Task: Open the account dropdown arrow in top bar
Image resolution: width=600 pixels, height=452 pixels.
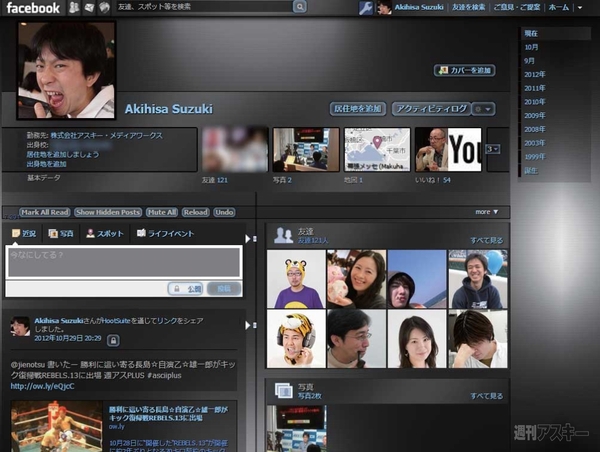Action: click(x=580, y=7)
